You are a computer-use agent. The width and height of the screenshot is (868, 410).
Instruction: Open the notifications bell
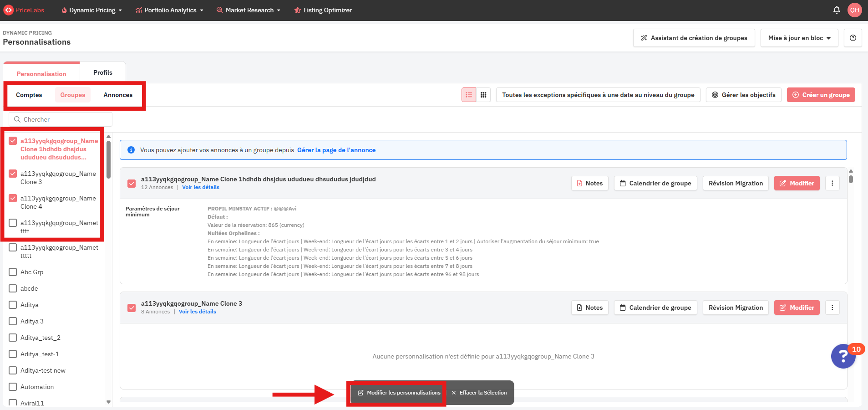[x=837, y=10]
